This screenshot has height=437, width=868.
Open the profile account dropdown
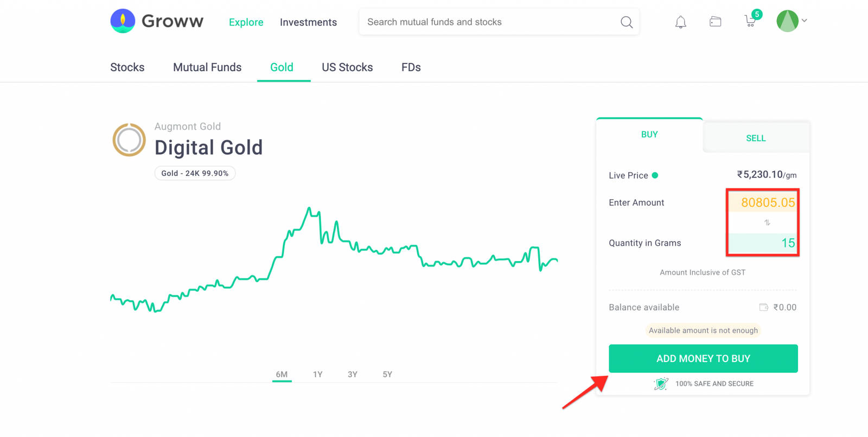(x=787, y=21)
